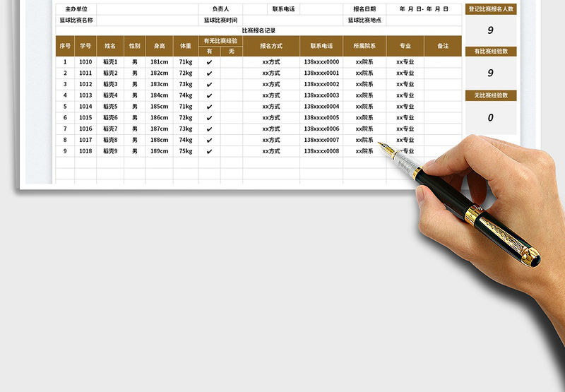Select the student ID cell 1012
565x392 pixels.
[x=85, y=84]
